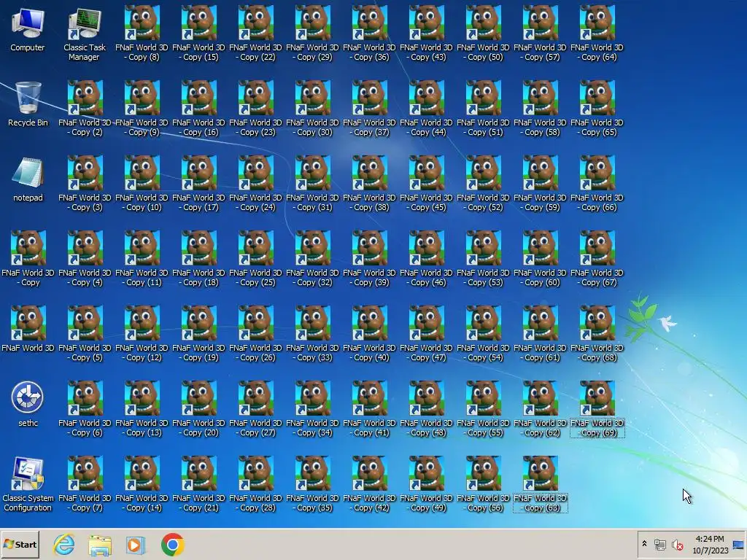Show hidden system tray icons
This screenshot has width=747, height=560.
644,544
